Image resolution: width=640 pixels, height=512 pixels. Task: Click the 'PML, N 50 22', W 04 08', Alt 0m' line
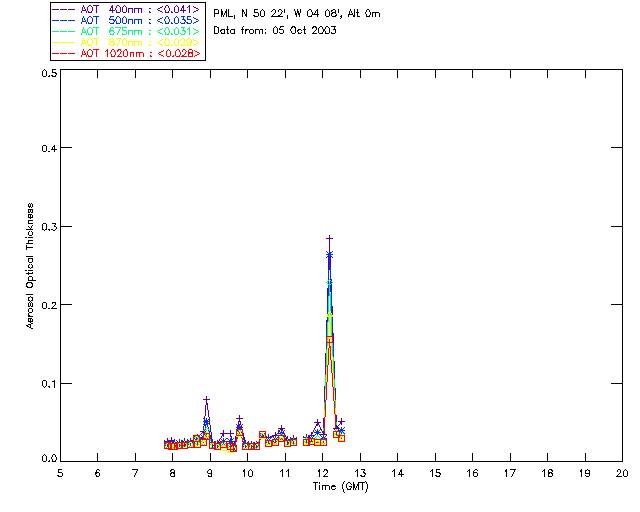(297, 14)
